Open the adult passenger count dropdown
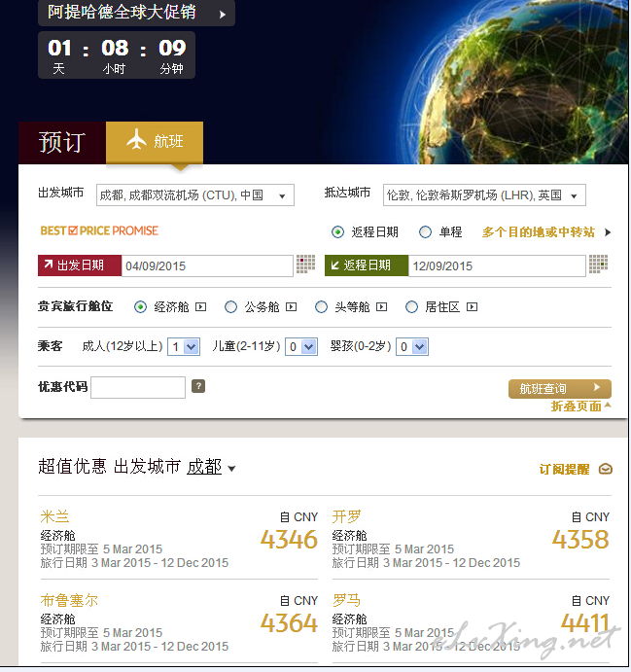Viewport: 631px width, 672px height. 184,346
